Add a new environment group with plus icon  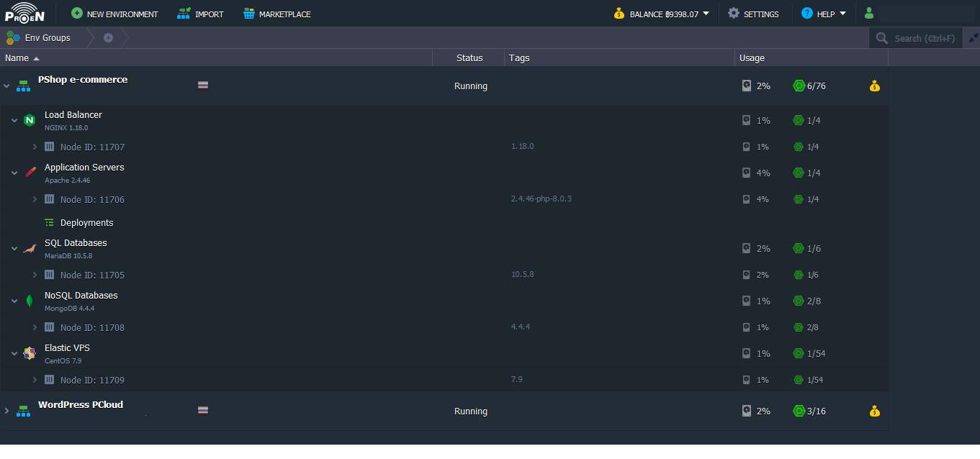click(x=108, y=37)
